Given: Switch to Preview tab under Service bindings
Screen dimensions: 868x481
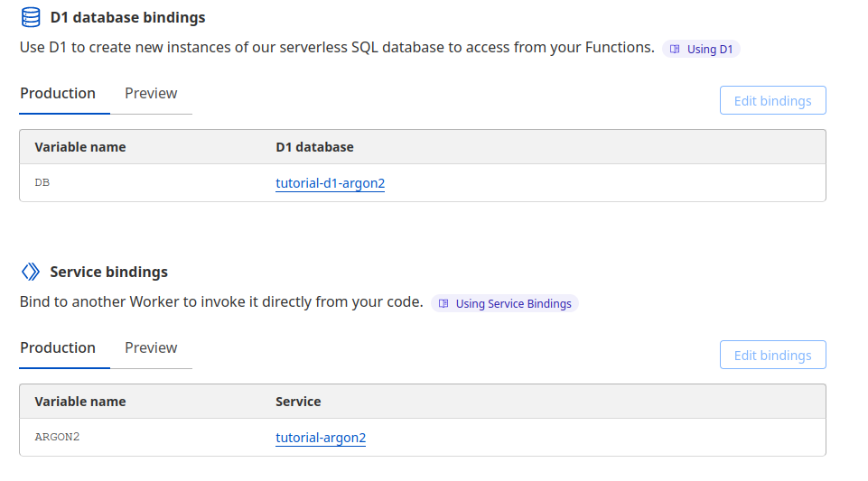Looking at the screenshot, I should [x=151, y=347].
